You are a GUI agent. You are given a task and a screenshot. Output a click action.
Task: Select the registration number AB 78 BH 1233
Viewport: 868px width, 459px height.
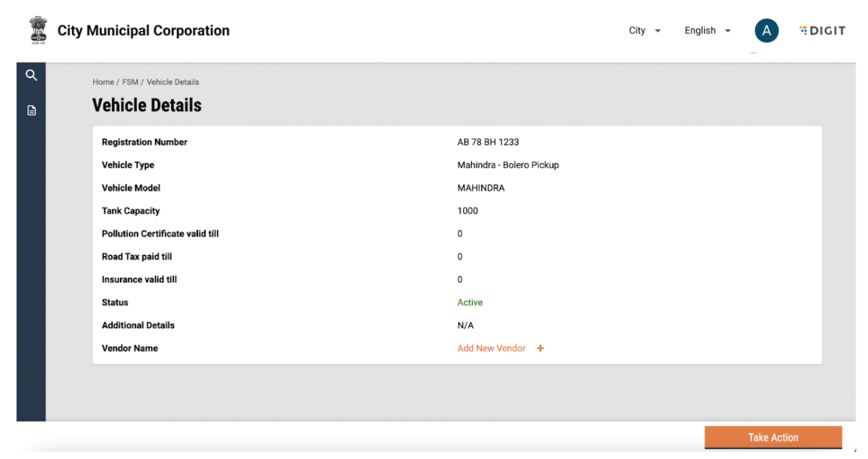(488, 143)
